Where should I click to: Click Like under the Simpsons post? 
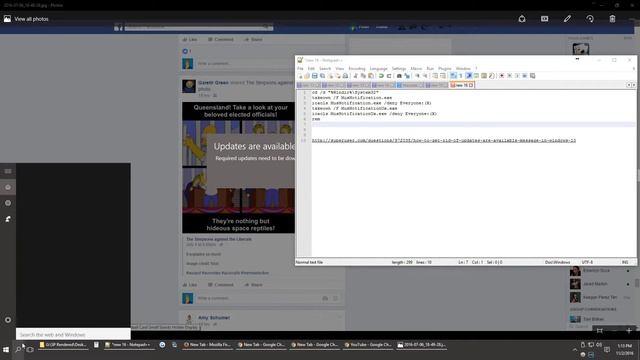tap(190, 284)
